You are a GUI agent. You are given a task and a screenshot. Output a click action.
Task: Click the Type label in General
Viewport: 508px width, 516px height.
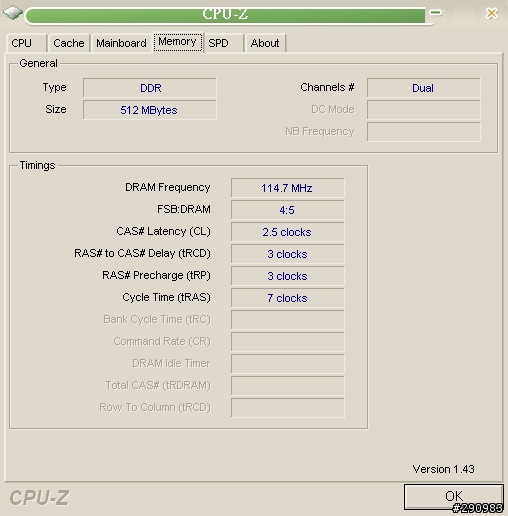click(x=54, y=87)
